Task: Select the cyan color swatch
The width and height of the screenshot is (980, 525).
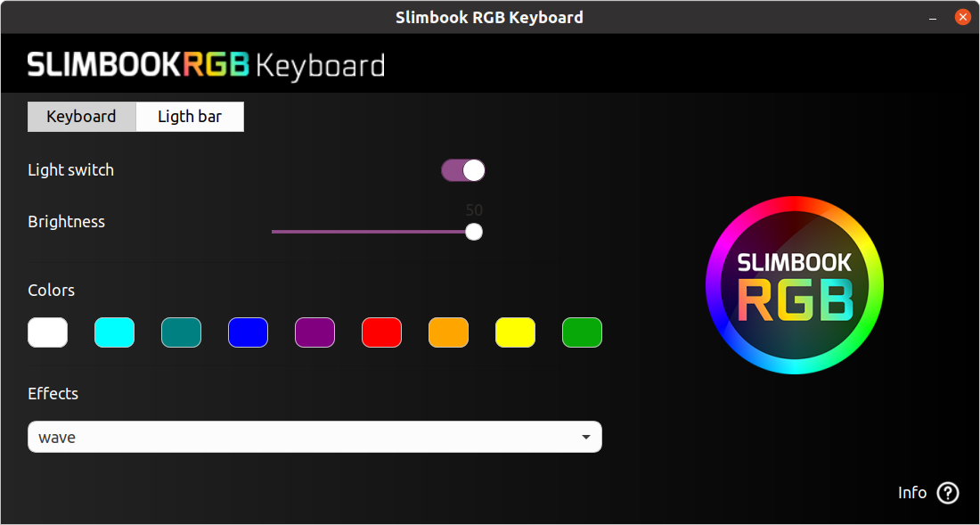Action: 114,332
